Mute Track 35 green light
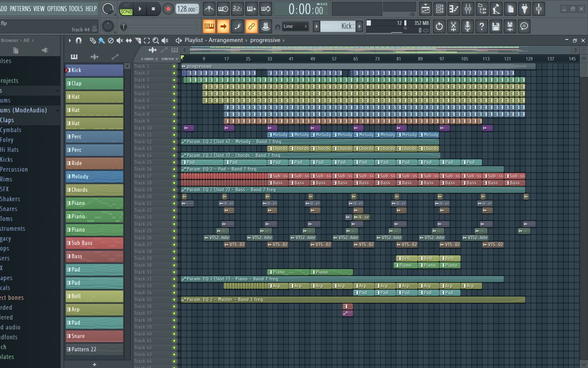 [x=174, y=299]
